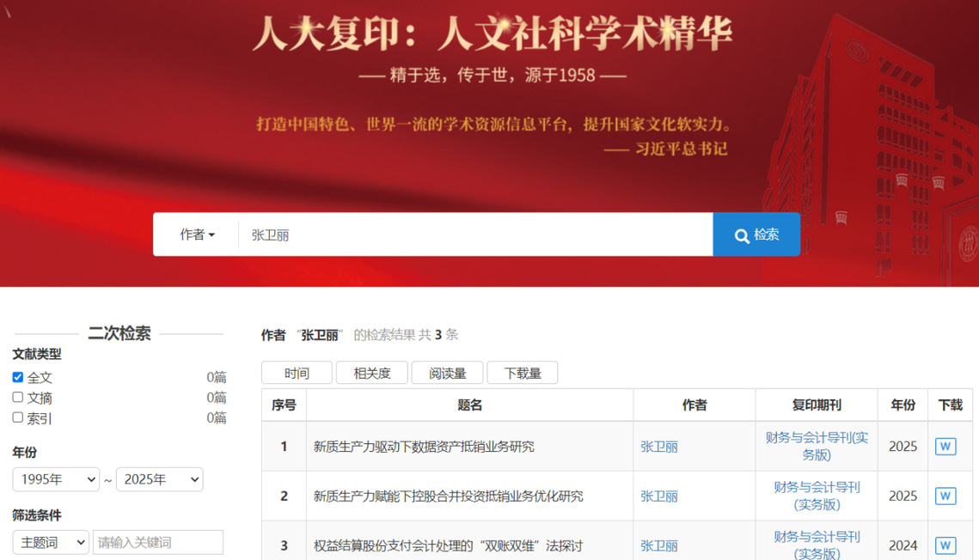Viewport: 979px width, 560px height.
Task: Sort results by 相关度
Action: point(372,373)
